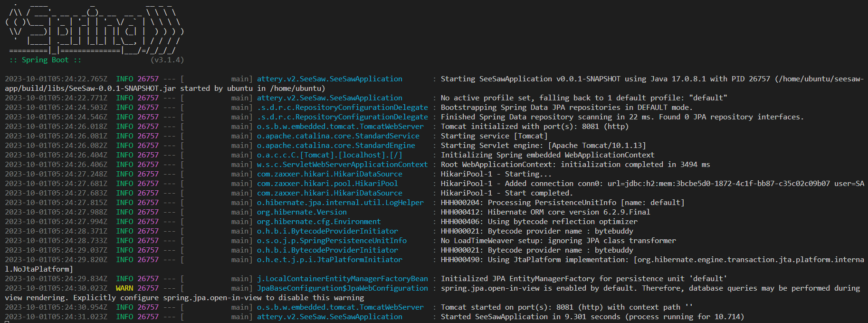Click timestamp 2023-10-01T05:24:24.546Z
The image size is (868, 323).
click(56, 117)
